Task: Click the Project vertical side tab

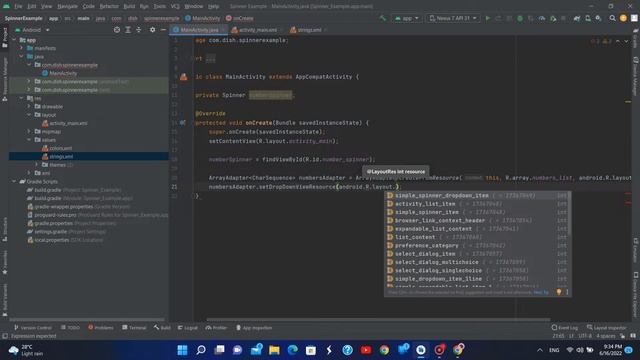Action: click(4, 38)
